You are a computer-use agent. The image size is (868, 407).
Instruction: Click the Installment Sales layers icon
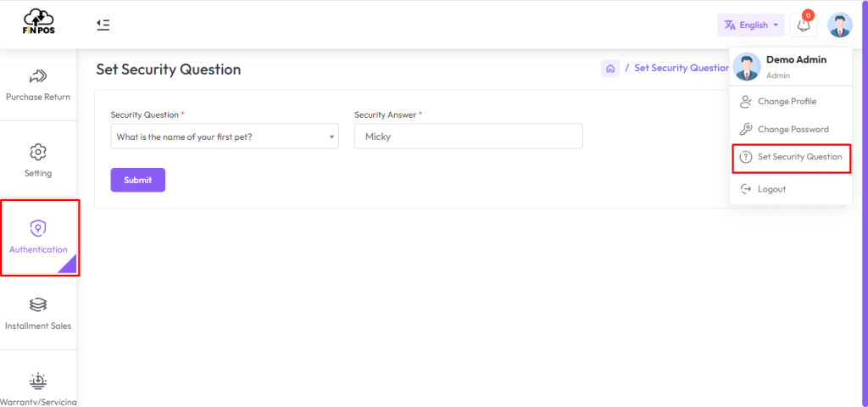point(38,304)
